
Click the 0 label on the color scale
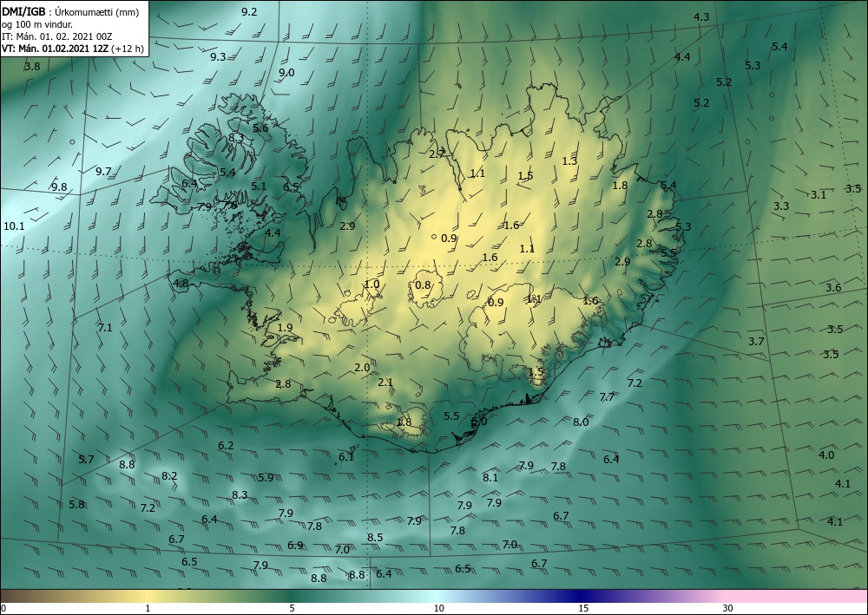(x=3, y=608)
